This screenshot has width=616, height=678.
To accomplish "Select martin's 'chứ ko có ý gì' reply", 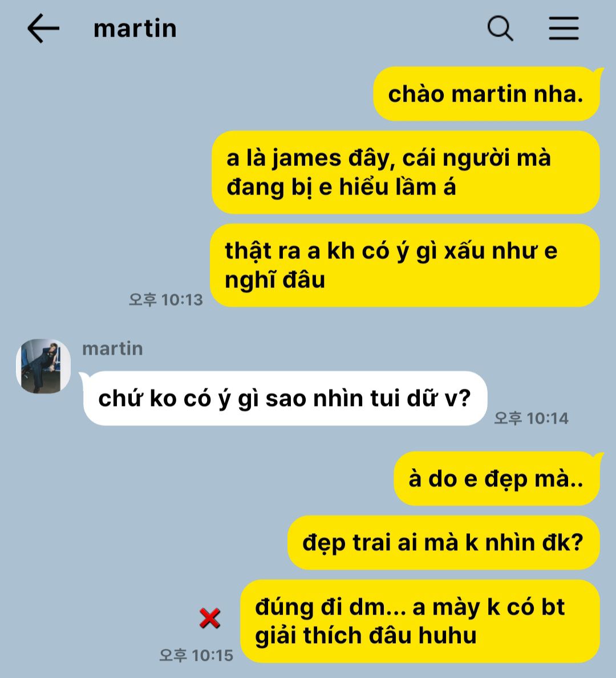I will click(285, 398).
